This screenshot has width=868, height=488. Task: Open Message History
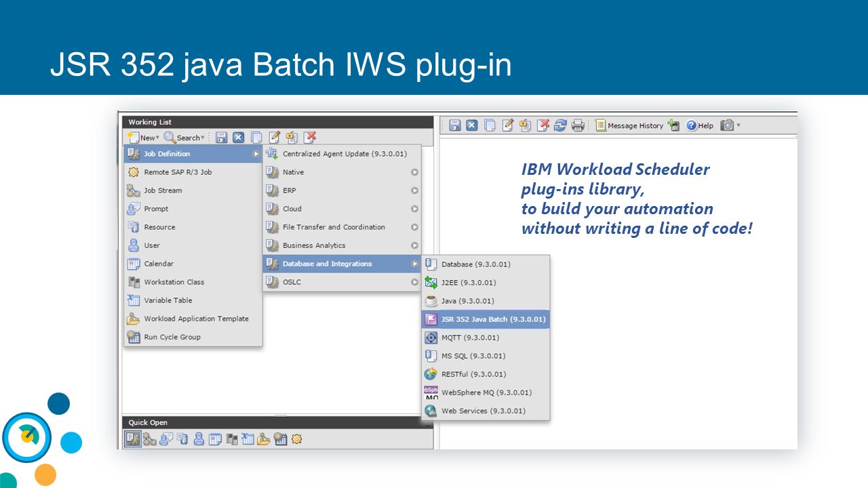click(x=629, y=125)
